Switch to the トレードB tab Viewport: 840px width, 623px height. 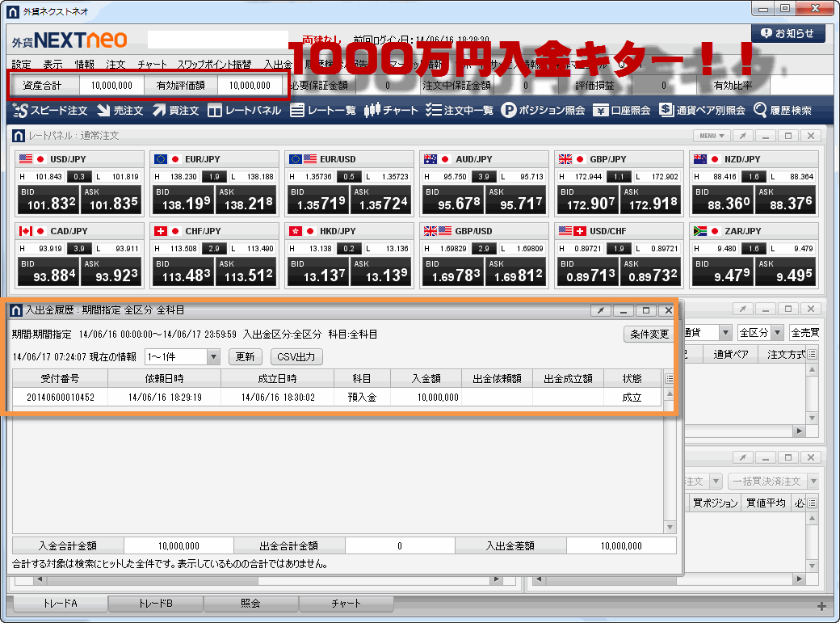(155, 603)
